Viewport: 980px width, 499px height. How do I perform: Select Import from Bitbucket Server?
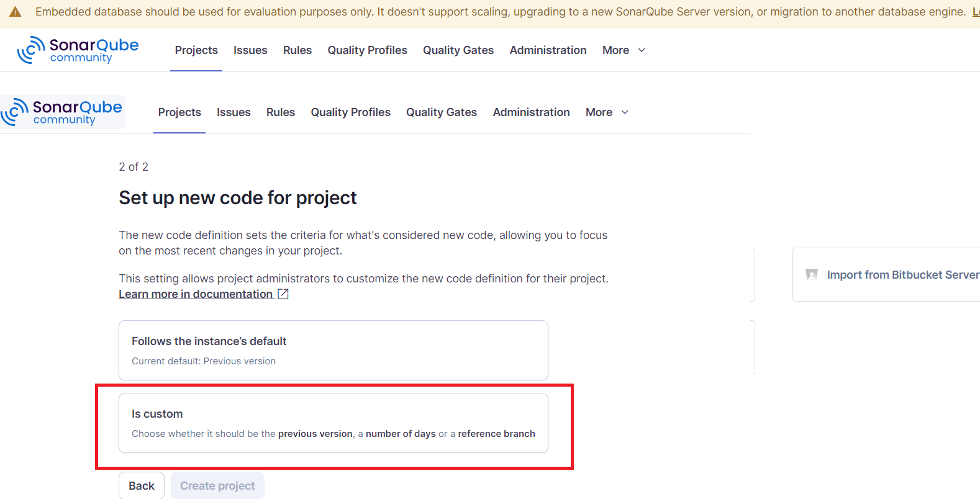pyautogui.click(x=902, y=275)
